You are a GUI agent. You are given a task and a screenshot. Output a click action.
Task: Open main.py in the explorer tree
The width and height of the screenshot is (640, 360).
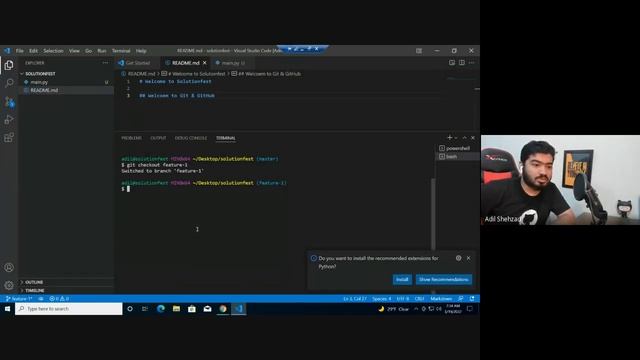pyautogui.click(x=39, y=82)
